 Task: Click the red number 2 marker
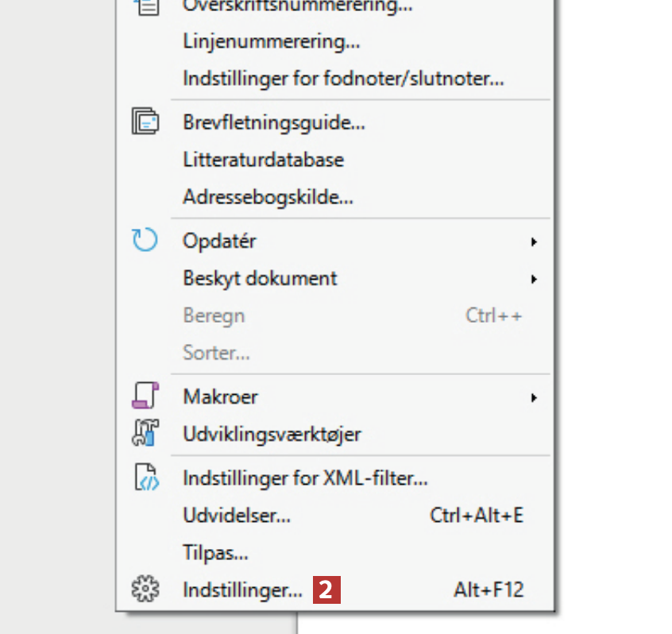pyautogui.click(x=327, y=590)
